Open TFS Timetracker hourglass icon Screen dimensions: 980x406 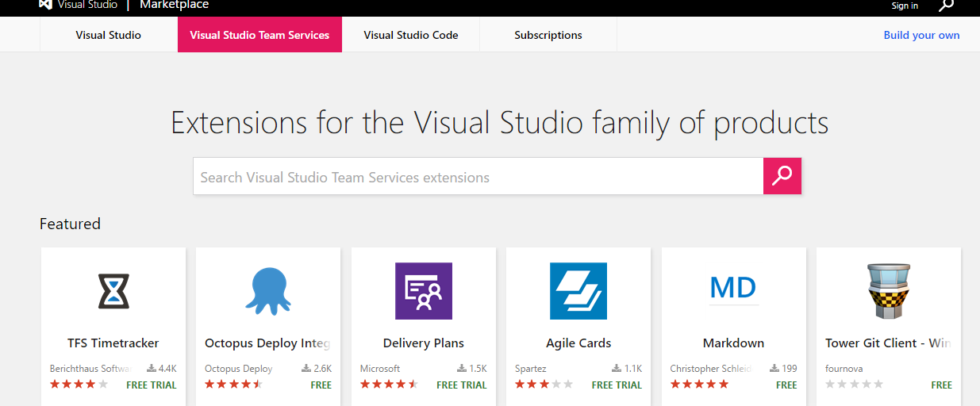click(113, 291)
